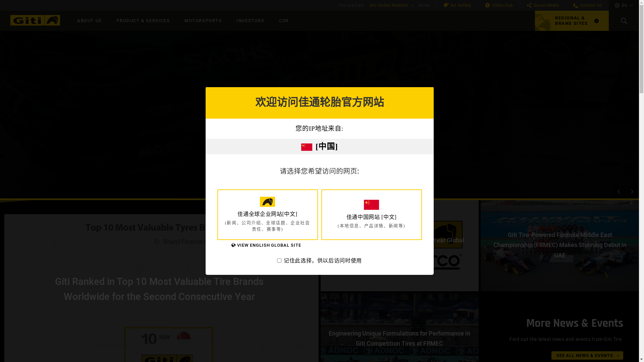Screen dimensions: 644x362
Task: Open the Art Gallery link
Action: (458, 5)
